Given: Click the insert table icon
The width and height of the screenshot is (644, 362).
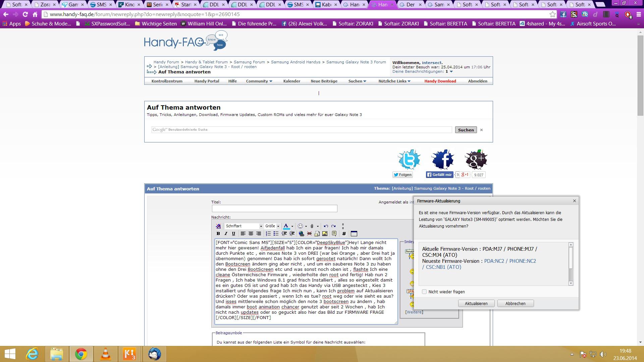Looking at the screenshot, I should click(x=354, y=234).
